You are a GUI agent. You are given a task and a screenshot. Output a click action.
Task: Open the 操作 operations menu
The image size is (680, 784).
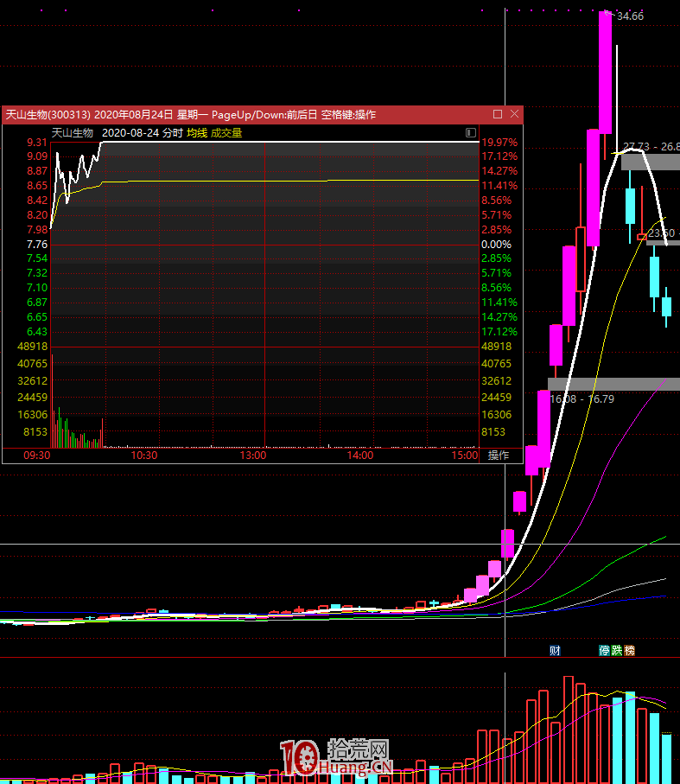[x=499, y=455]
